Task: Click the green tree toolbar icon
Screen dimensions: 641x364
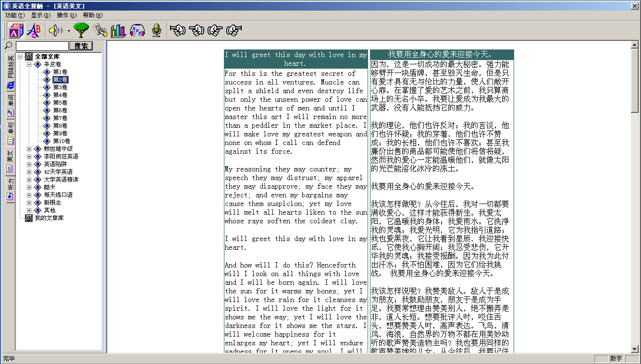Action: tap(81, 31)
